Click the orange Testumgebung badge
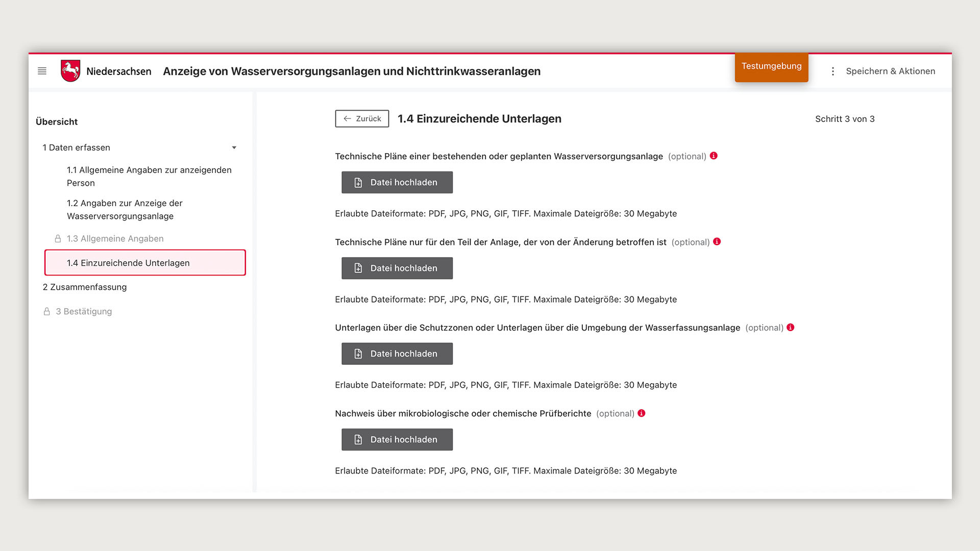The width and height of the screenshot is (980, 551). click(771, 66)
